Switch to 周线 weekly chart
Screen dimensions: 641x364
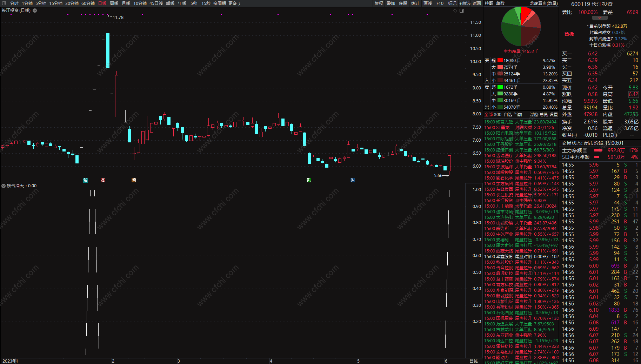click(114, 3)
